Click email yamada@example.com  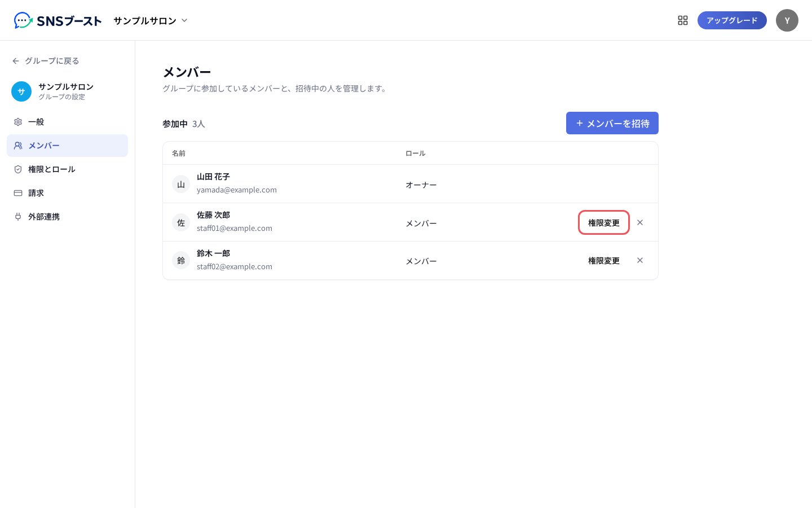click(237, 190)
